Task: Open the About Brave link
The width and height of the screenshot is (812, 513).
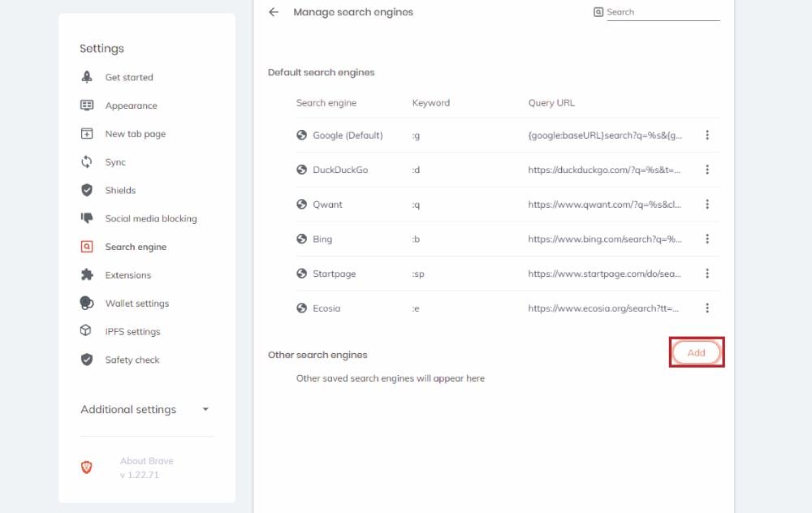Action: (146, 461)
